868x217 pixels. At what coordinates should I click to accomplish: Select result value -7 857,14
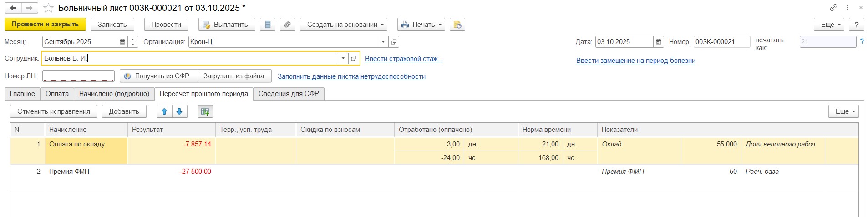[x=197, y=144]
